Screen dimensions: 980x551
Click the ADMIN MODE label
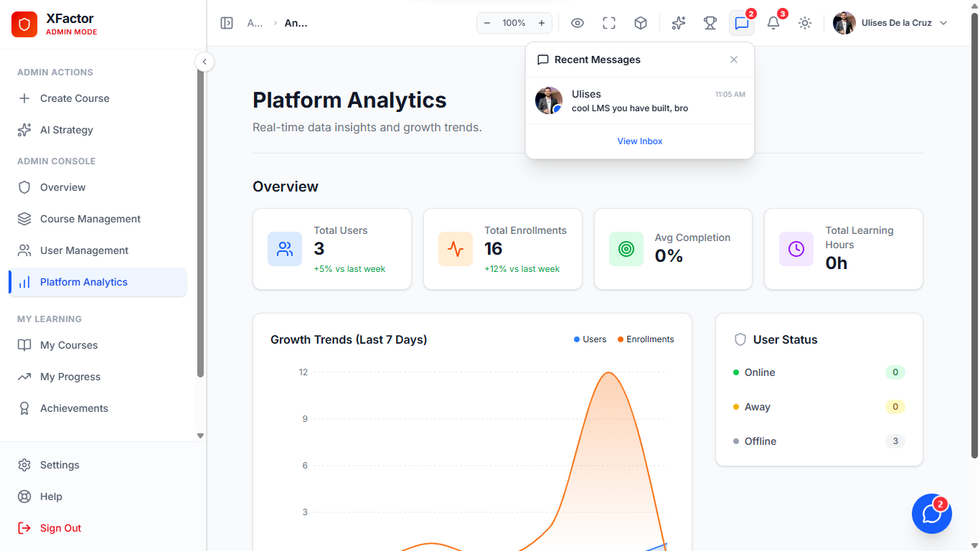(72, 32)
